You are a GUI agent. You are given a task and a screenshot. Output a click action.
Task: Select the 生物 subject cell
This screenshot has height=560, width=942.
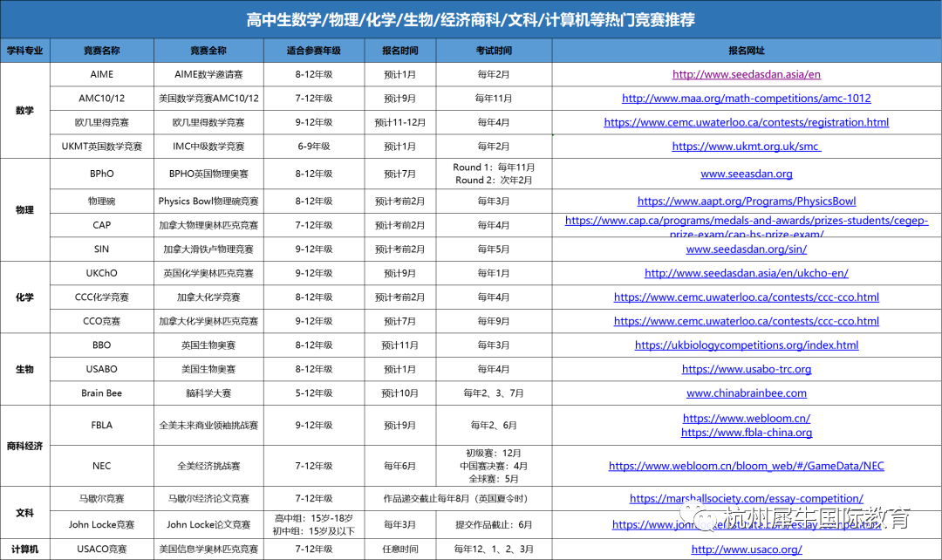coord(24,370)
